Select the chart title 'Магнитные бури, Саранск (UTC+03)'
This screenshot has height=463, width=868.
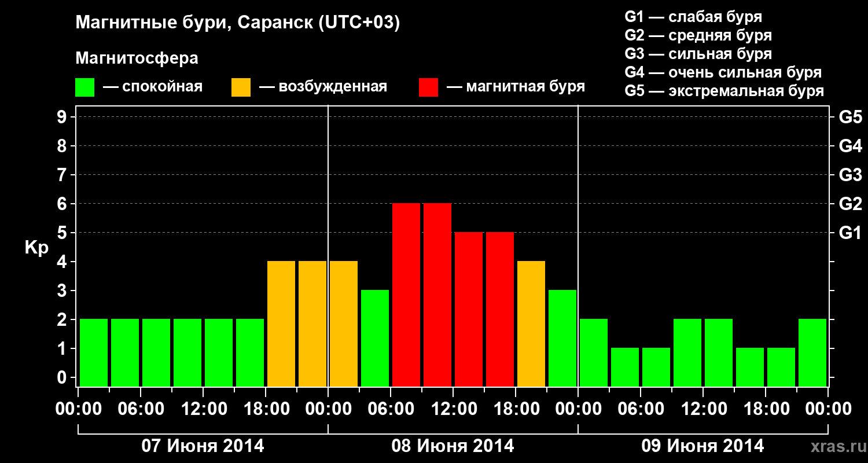pyautogui.click(x=237, y=23)
